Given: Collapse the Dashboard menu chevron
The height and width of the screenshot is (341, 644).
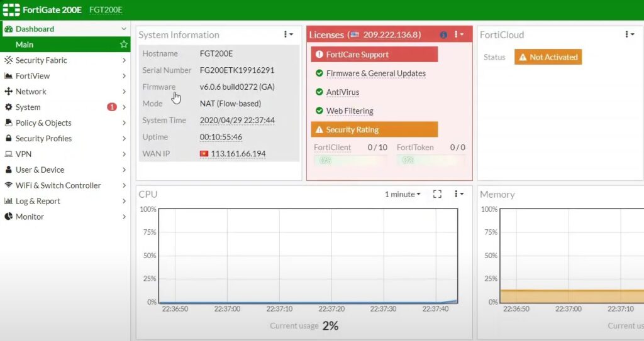Looking at the screenshot, I should click(x=124, y=29).
